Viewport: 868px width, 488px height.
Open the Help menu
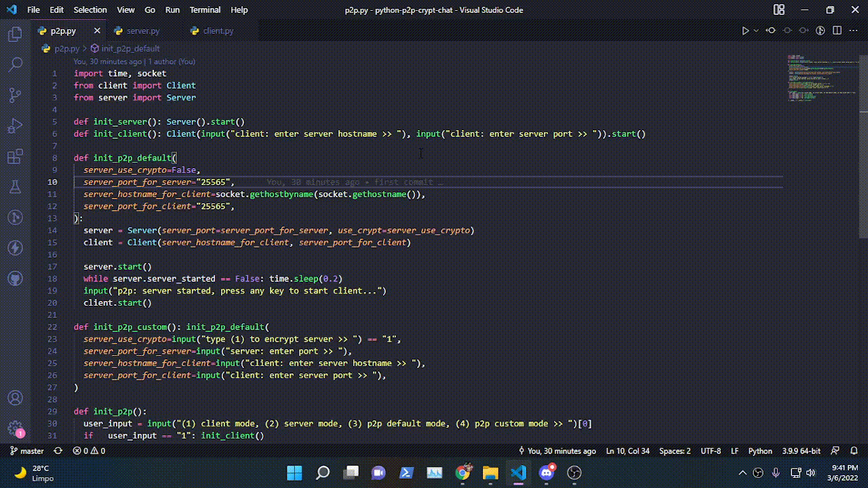(x=239, y=9)
